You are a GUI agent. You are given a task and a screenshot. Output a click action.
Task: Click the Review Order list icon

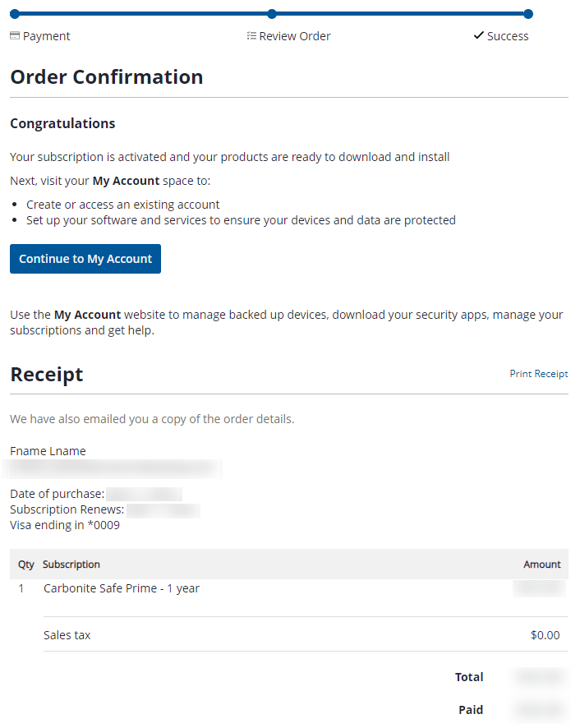(x=251, y=36)
